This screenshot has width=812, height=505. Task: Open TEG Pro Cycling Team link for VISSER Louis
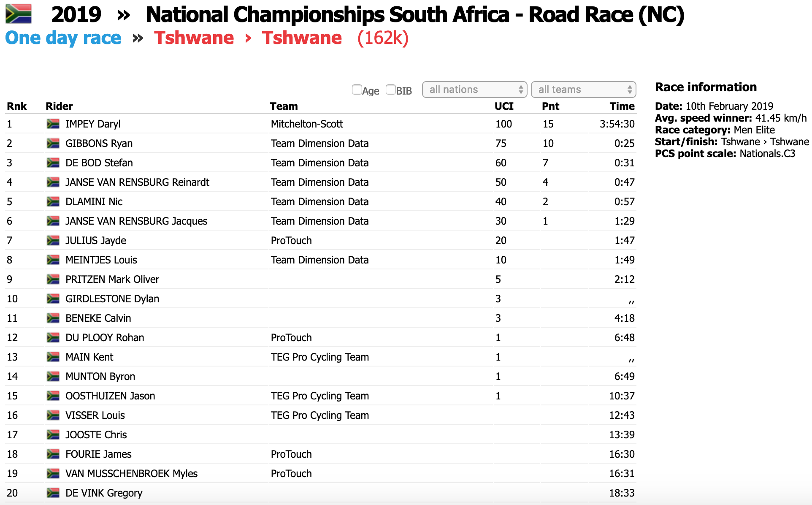[x=319, y=415]
